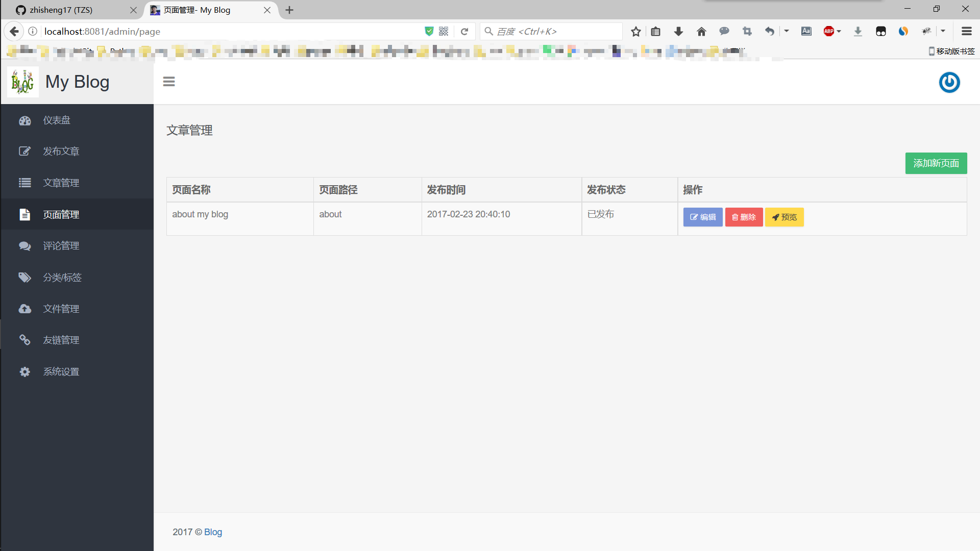Follow the Blog link in footer
This screenshot has width=980, height=551.
coord(213,532)
